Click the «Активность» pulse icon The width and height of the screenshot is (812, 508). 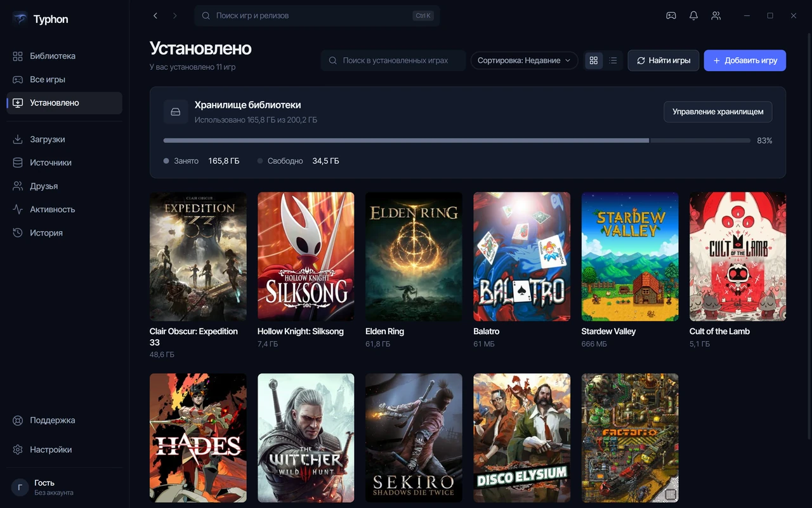coord(18,210)
